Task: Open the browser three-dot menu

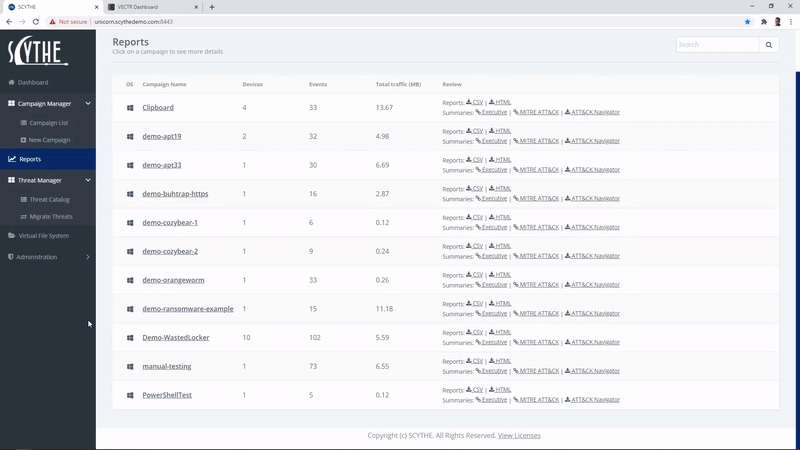Action: [791, 22]
